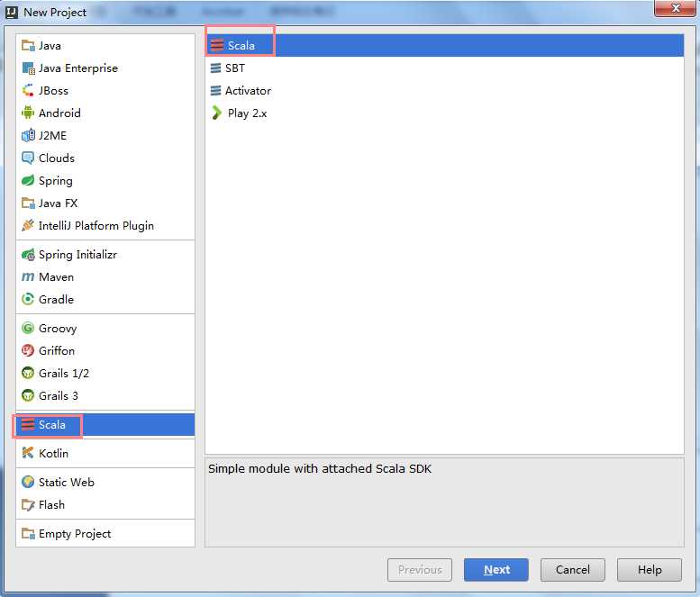The image size is (700, 597).
Task: Select SBT module text in right panel
Action: tap(235, 68)
